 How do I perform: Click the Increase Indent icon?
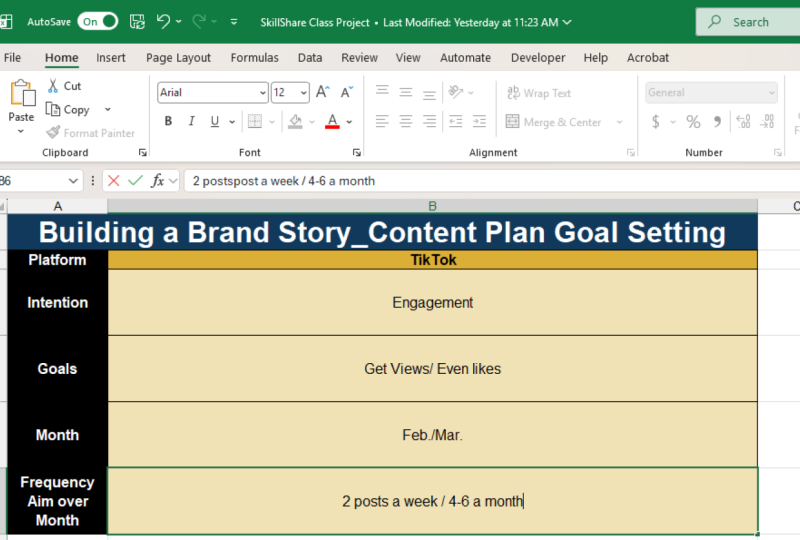tap(479, 121)
